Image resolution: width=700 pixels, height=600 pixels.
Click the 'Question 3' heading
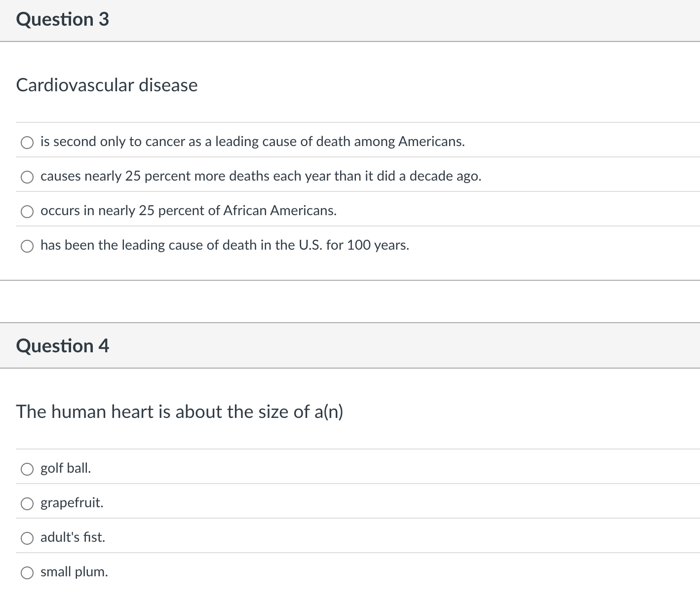[x=63, y=19]
